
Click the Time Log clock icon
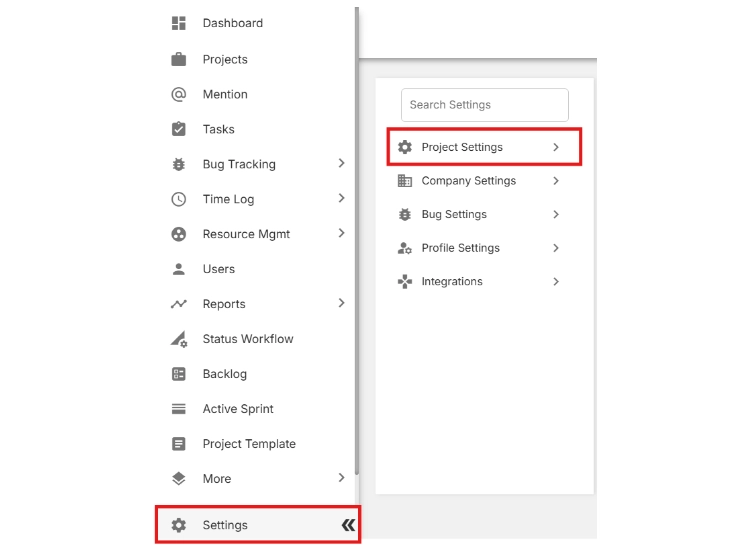click(179, 199)
